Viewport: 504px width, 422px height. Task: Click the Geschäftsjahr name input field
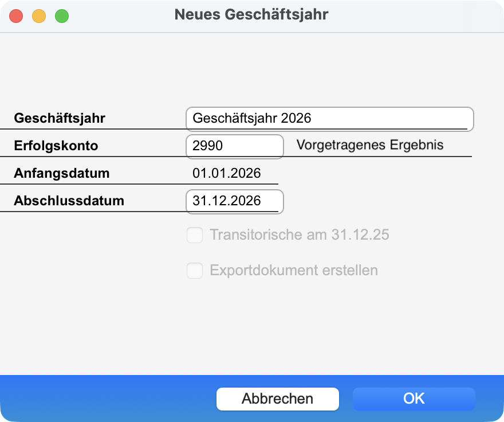point(329,119)
